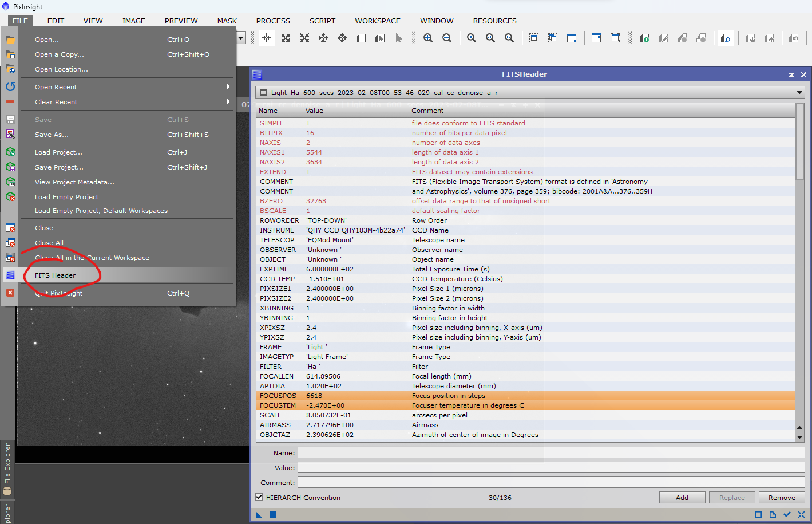Viewport: 812px width, 524px height.
Task: Click the Load Project icon in File menu
Action: [x=10, y=152]
